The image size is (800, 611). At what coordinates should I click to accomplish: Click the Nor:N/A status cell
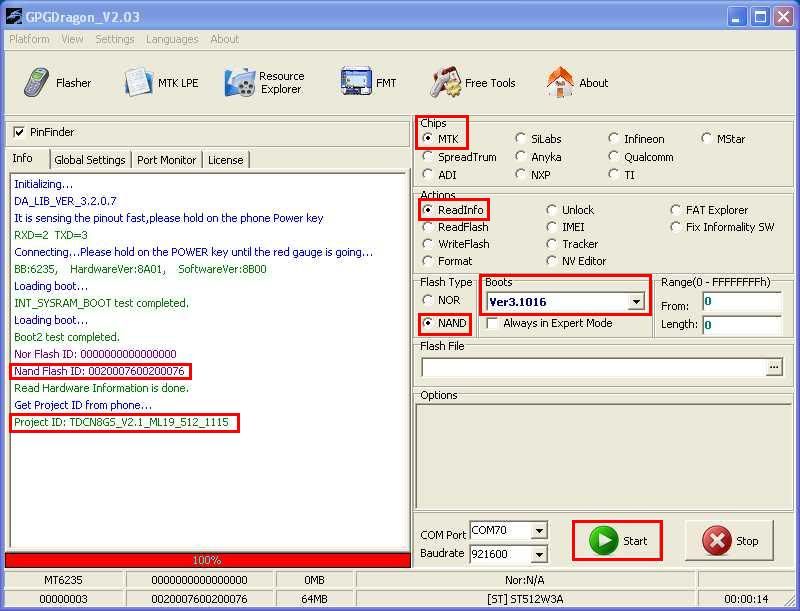click(526, 580)
